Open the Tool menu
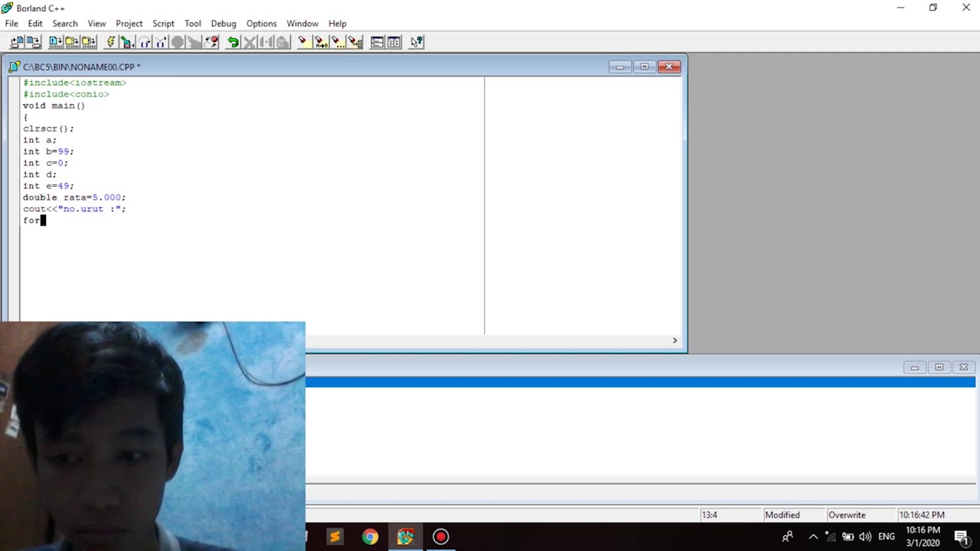This screenshot has width=980, height=551. 193,24
